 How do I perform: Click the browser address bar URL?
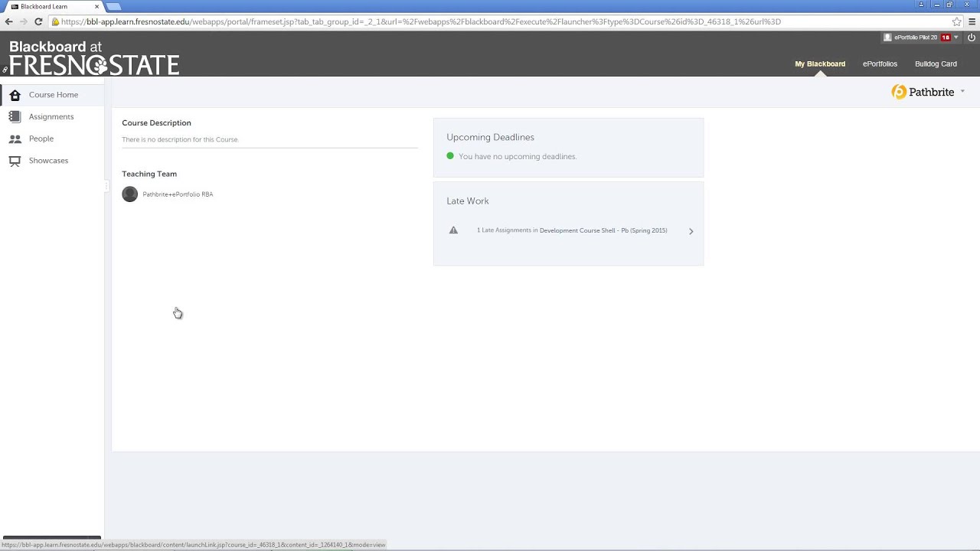(x=421, y=21)
